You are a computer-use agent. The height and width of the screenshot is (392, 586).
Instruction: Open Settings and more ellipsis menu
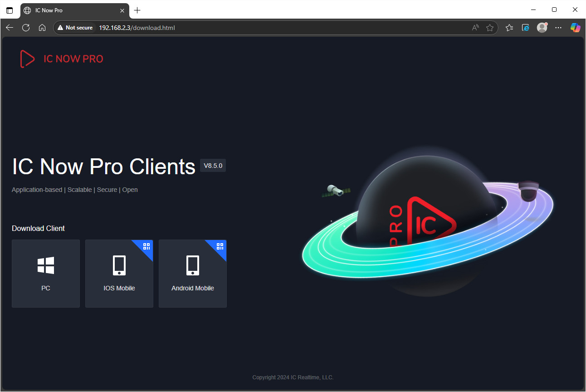558,28
